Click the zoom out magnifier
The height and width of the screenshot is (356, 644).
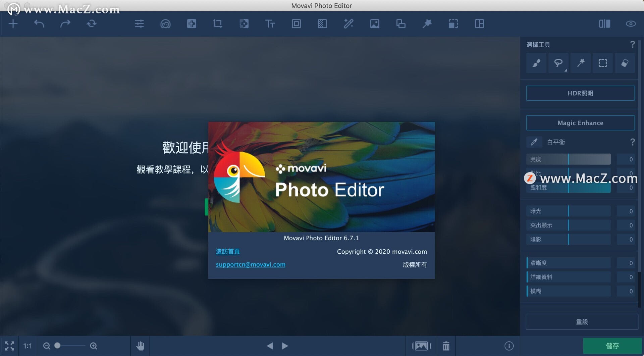pyautogui.click(x=47, y=346)
